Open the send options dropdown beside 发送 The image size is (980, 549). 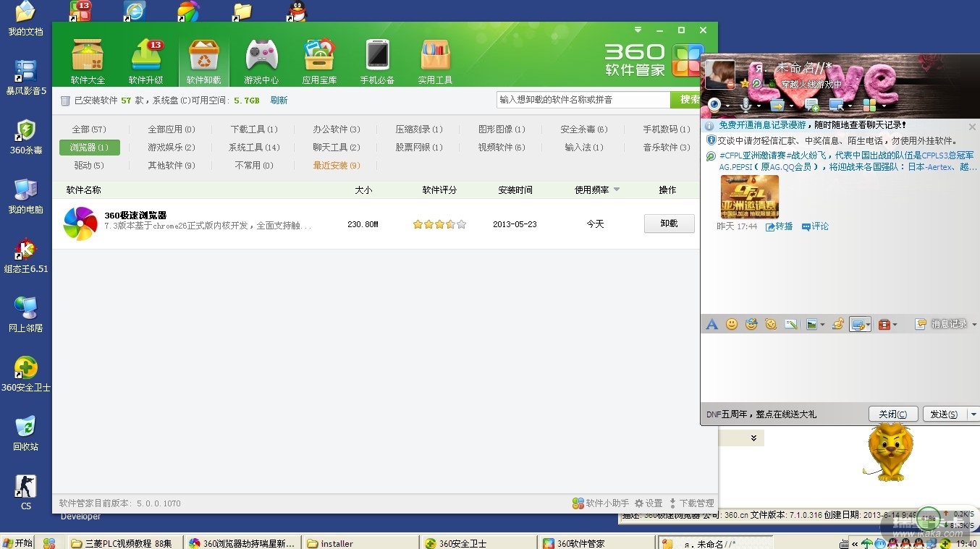[973, 414]
